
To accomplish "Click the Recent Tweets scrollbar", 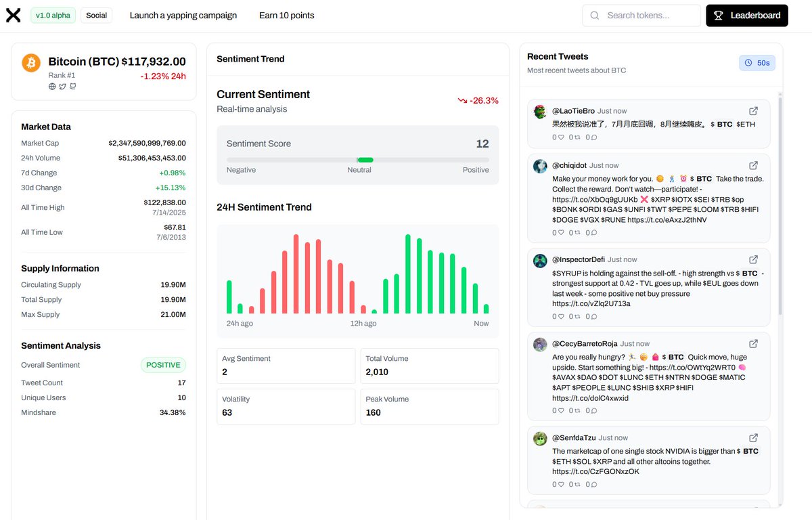I will [780, 207].
